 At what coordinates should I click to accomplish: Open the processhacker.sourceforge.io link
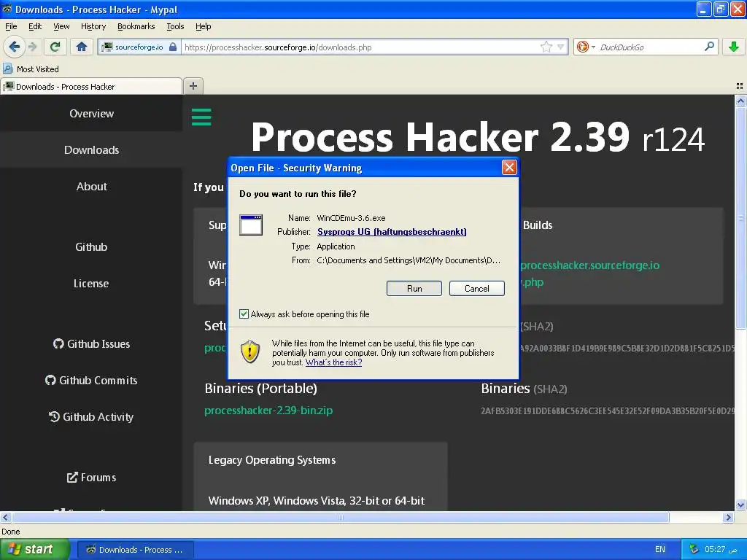pos(589,265)
